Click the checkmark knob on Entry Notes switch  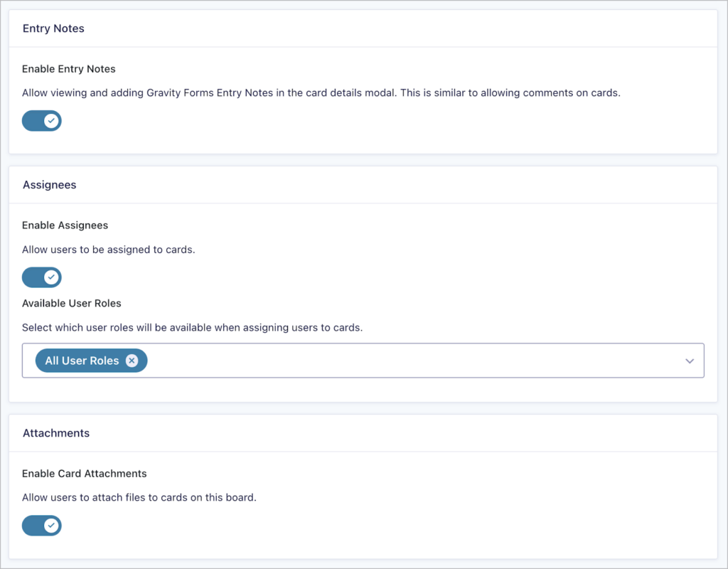point(51,121)
